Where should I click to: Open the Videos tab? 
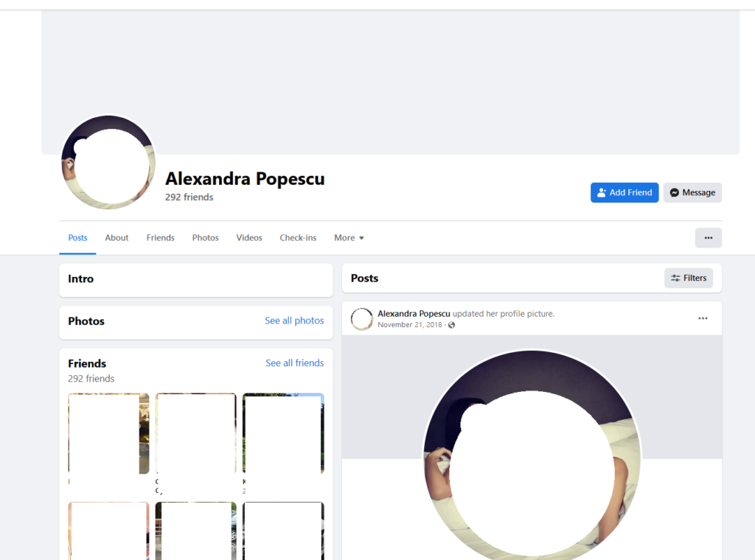pos(249,238)
